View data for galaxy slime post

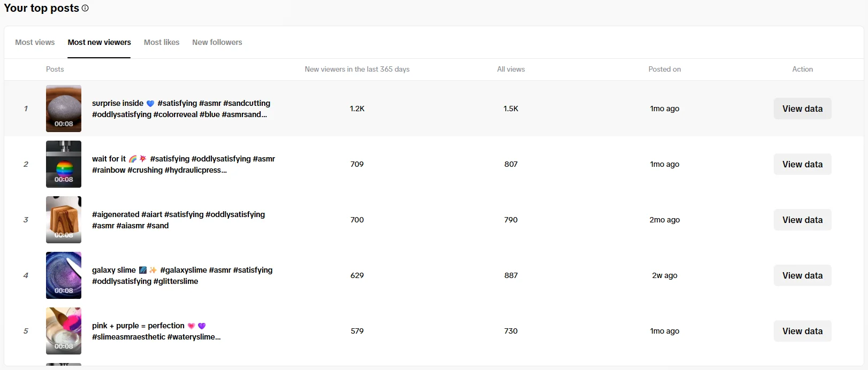point(802,275)
